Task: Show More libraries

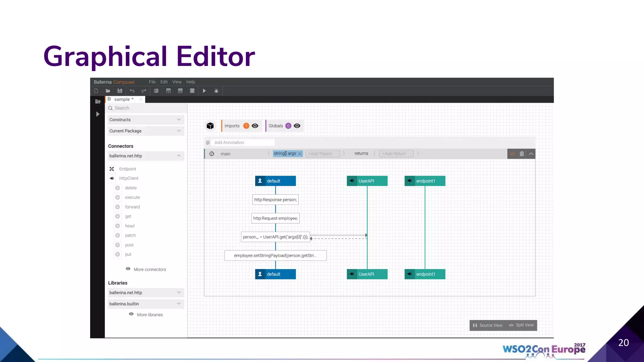Action: click(x=146, y=315)
